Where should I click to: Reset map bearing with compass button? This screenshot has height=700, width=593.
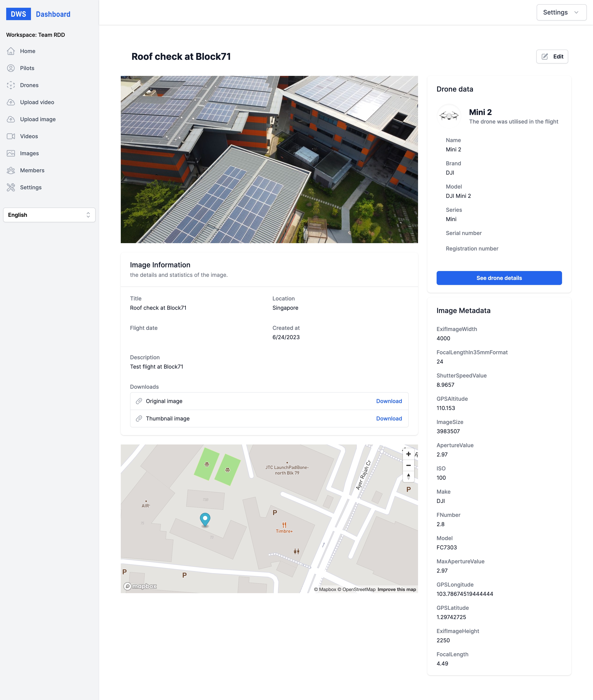[x=408, y=476]
